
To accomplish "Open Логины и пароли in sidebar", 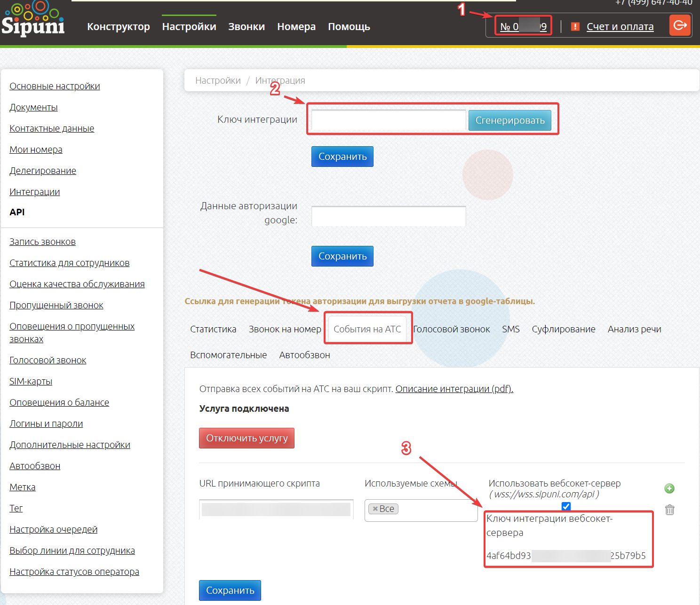I will [46, 424].
